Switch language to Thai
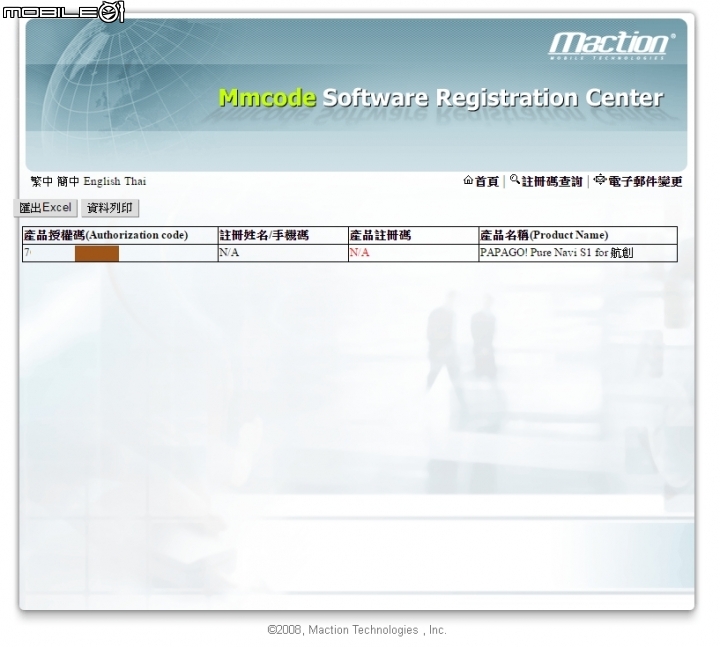 [135, 181]
